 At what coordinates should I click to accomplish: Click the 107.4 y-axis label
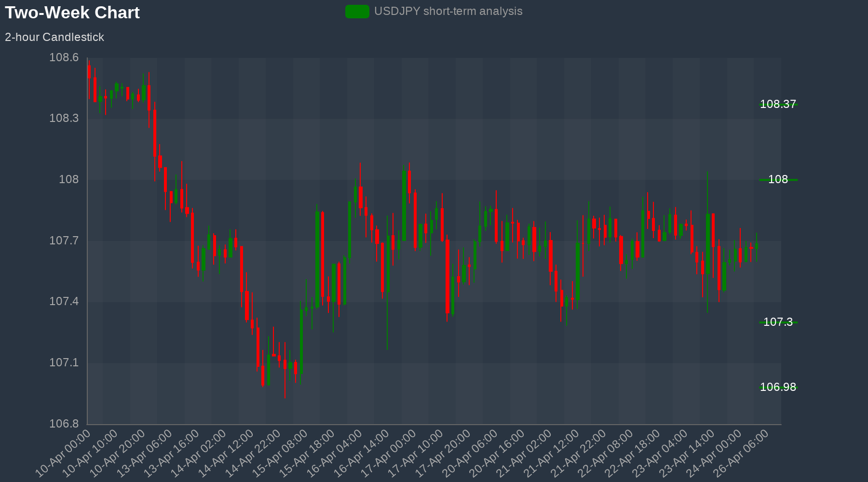64,302
